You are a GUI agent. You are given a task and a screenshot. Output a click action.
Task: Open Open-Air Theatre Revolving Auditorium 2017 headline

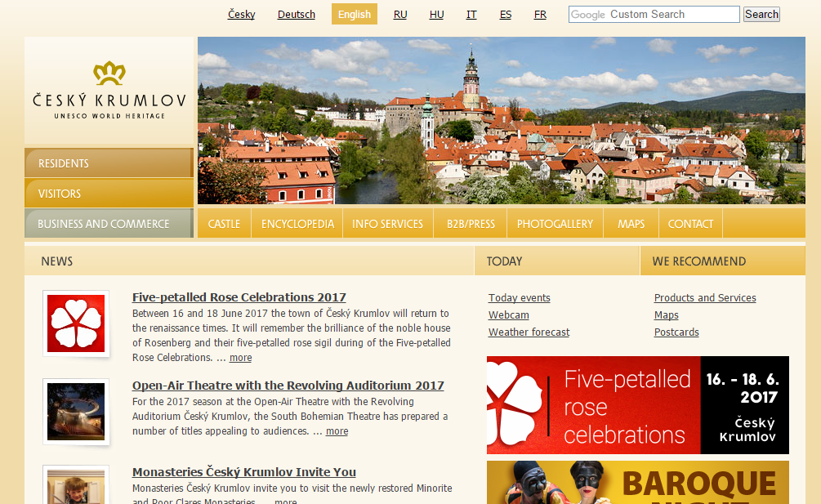point(288,386)
